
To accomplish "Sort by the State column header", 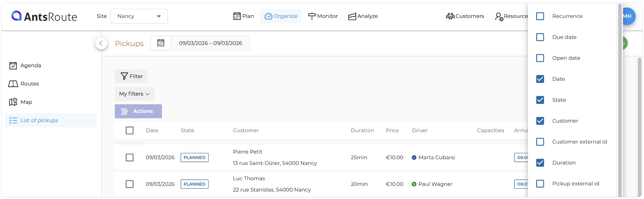I will tap(187, 130).
